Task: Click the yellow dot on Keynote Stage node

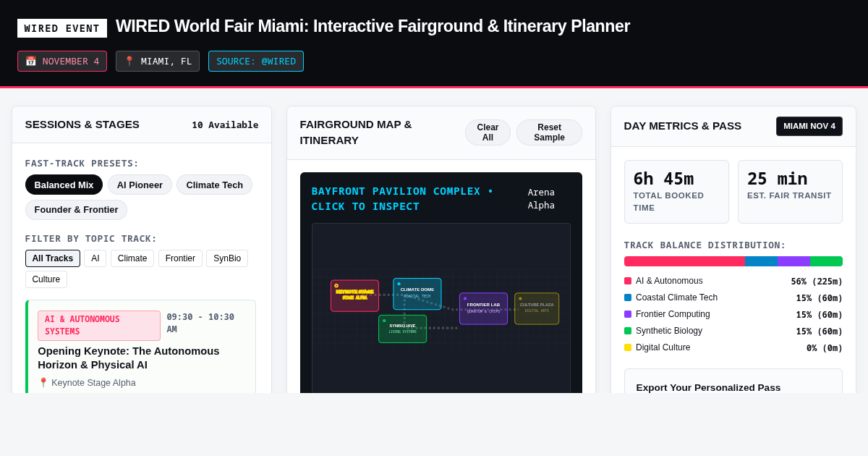Action: coord(336,286)
